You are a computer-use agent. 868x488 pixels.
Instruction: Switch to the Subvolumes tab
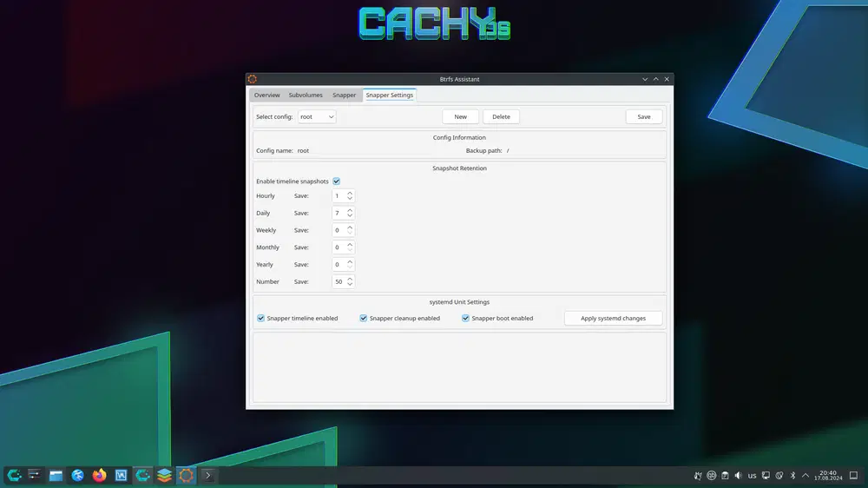pos(306,96)
